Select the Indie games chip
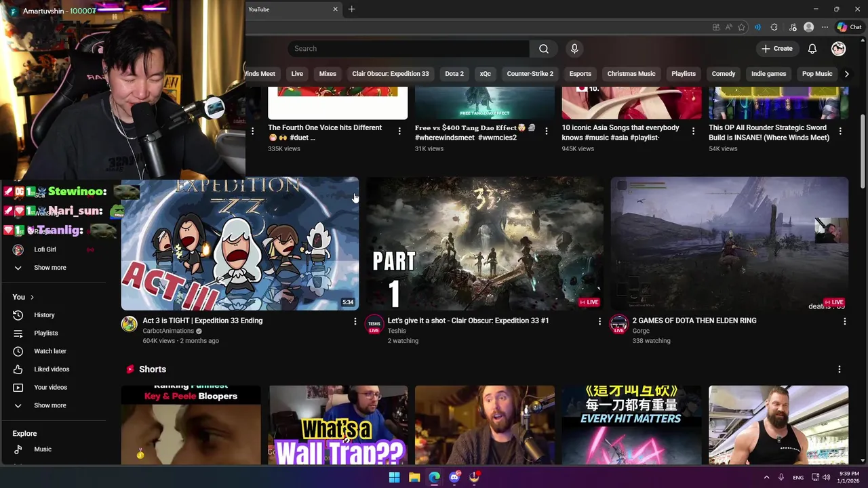 point(769,74)
